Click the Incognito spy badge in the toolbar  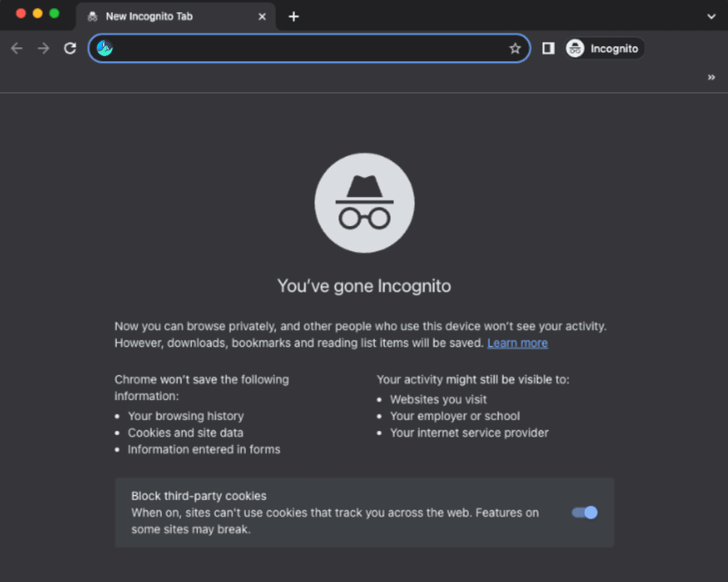click(x=575, y=48)
